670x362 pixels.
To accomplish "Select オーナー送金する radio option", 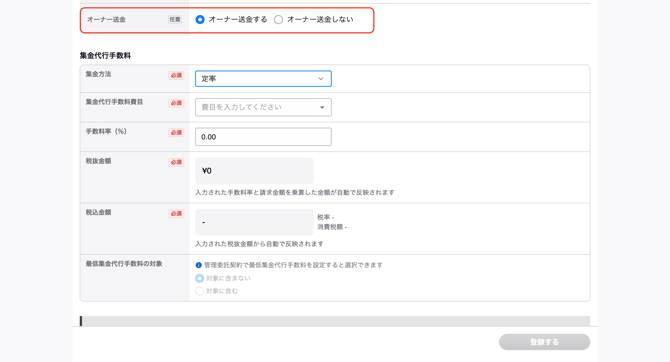I will coord(200,20).
